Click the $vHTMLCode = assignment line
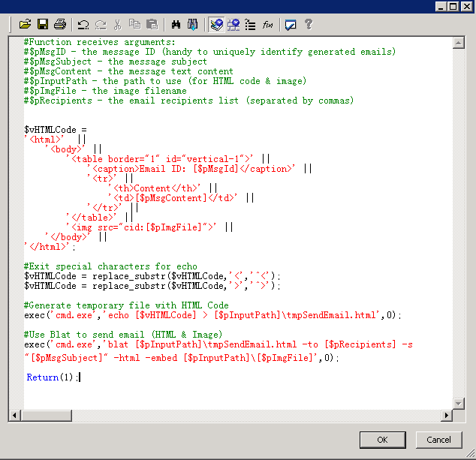476x460 pixels. pos(56,129)
